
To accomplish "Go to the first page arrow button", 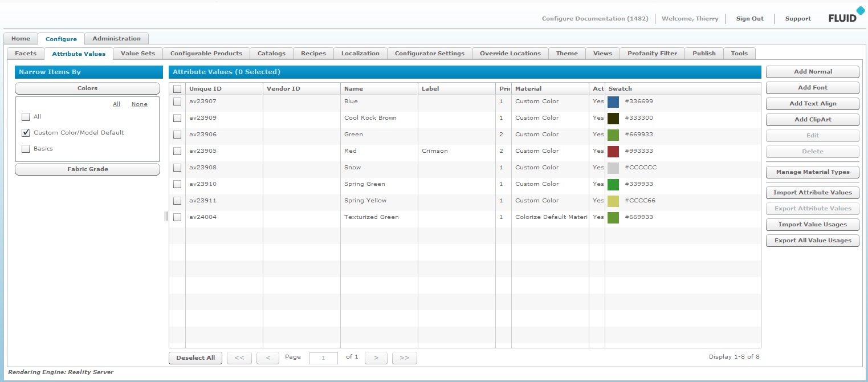I will coord(239,358).
